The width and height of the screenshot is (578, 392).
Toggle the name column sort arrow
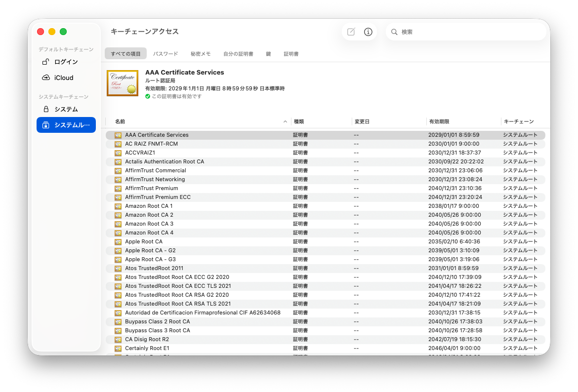285,121
